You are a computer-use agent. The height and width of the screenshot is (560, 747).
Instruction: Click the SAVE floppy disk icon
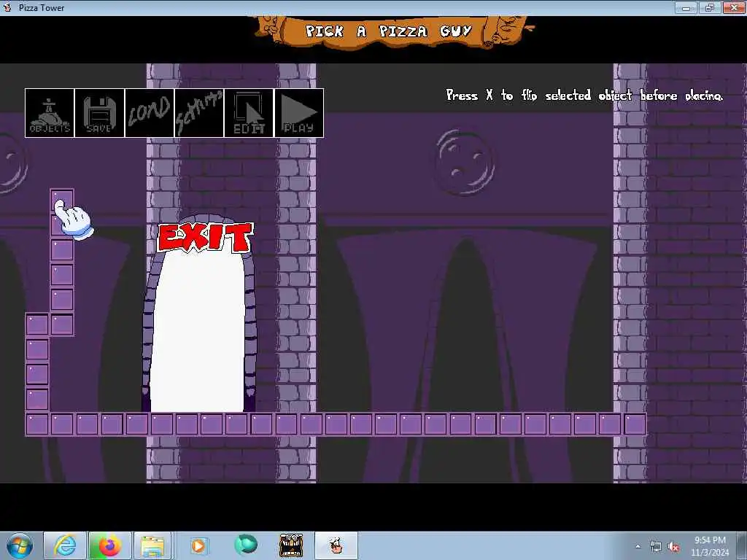coord(99,113)
